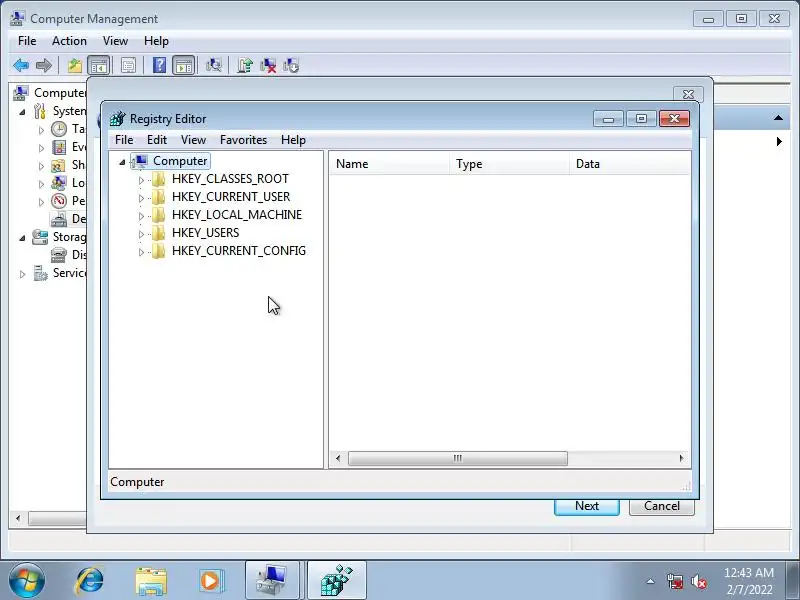This screenshot has width=800, height=600.
Task: Expand HKEY_CURRENT_USER key
Action: pyautogui.click(x=141, y=197)
